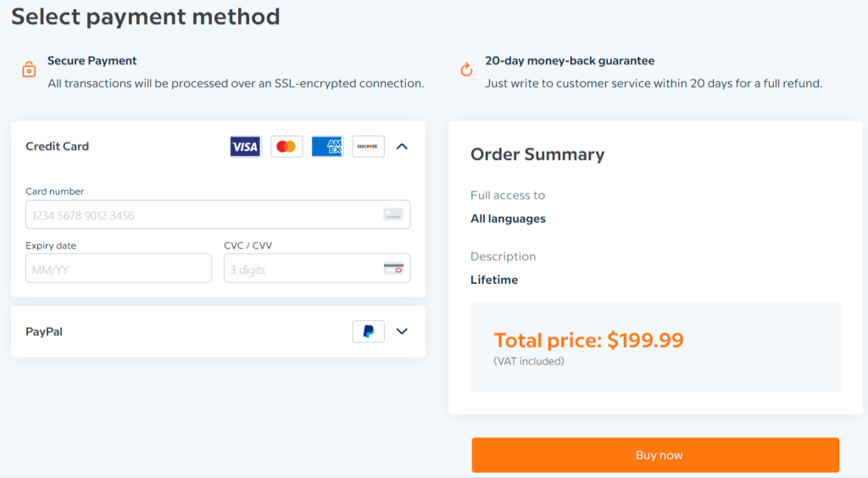This screenshot has height=478, width=868.
Task: Select the PayPal payment method row
Action: coord(218,331)
